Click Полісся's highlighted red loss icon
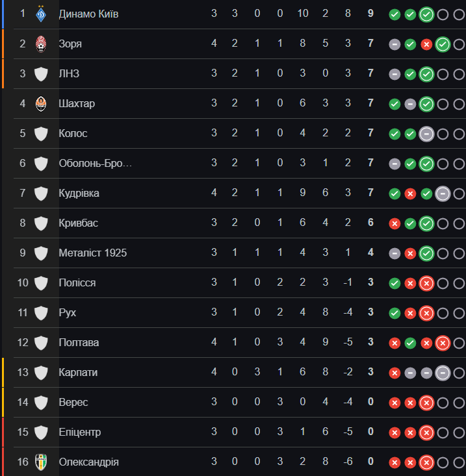The height and width of the screenshot is (476, 466). point(426,283)
